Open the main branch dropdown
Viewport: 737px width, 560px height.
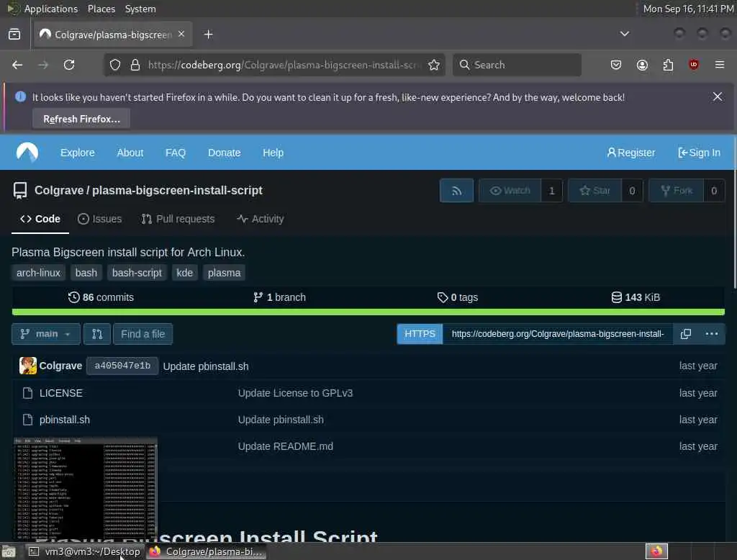pos(46,334)
